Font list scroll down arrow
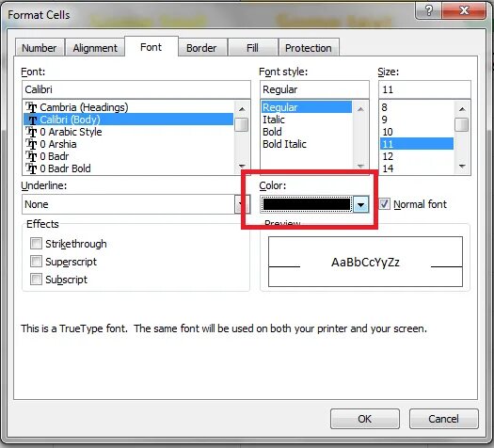This screenshot has height=448, width=494. click(242, 167)
